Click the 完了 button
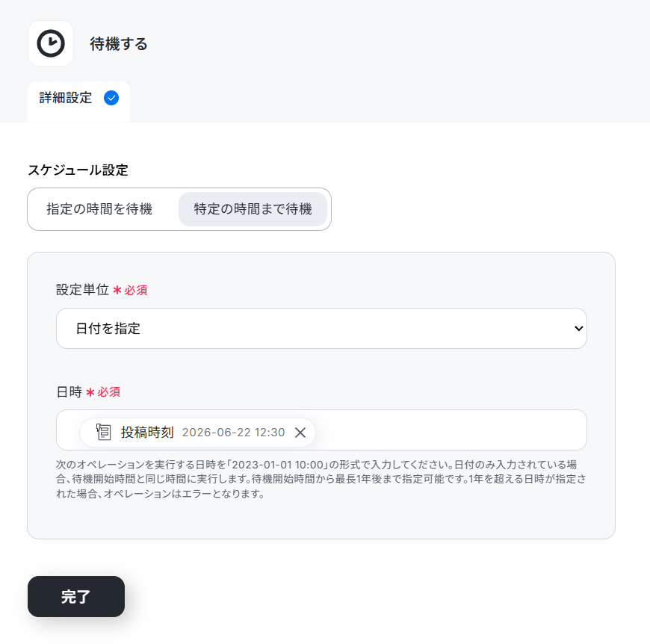 point(76,596)
